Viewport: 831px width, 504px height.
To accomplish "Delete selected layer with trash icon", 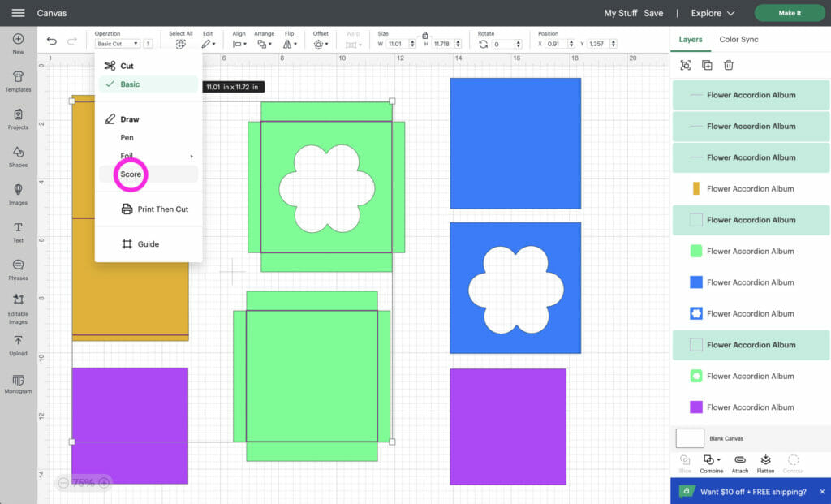I will click(x=729, y=65).
